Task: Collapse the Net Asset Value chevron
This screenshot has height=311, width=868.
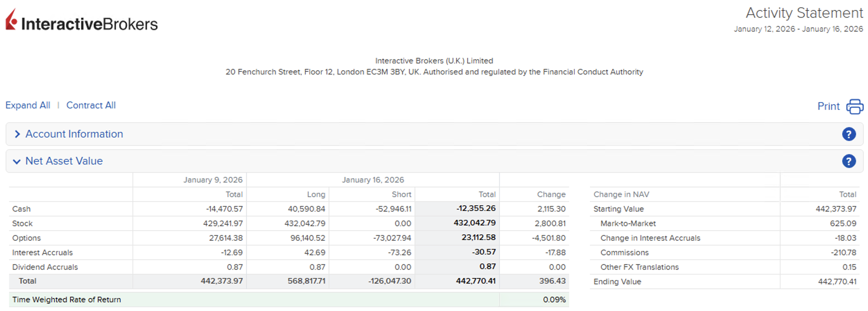Action: pyautogui.click(x=17, y=161)
